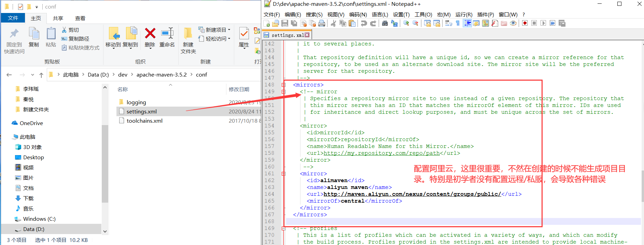Click the 删除 delete button in Explorer

pos(150,37)
